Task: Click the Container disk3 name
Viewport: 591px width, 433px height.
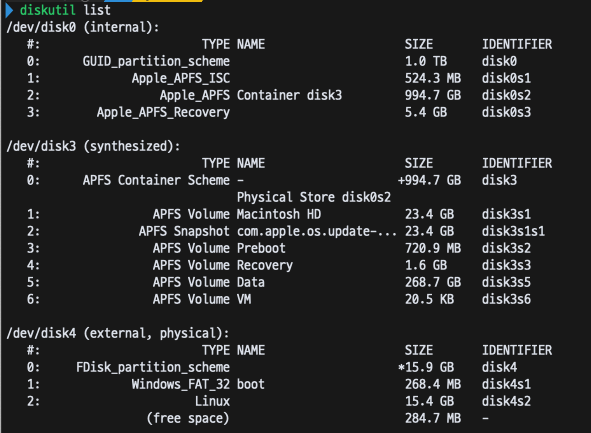Action: [x=289, y=95]
